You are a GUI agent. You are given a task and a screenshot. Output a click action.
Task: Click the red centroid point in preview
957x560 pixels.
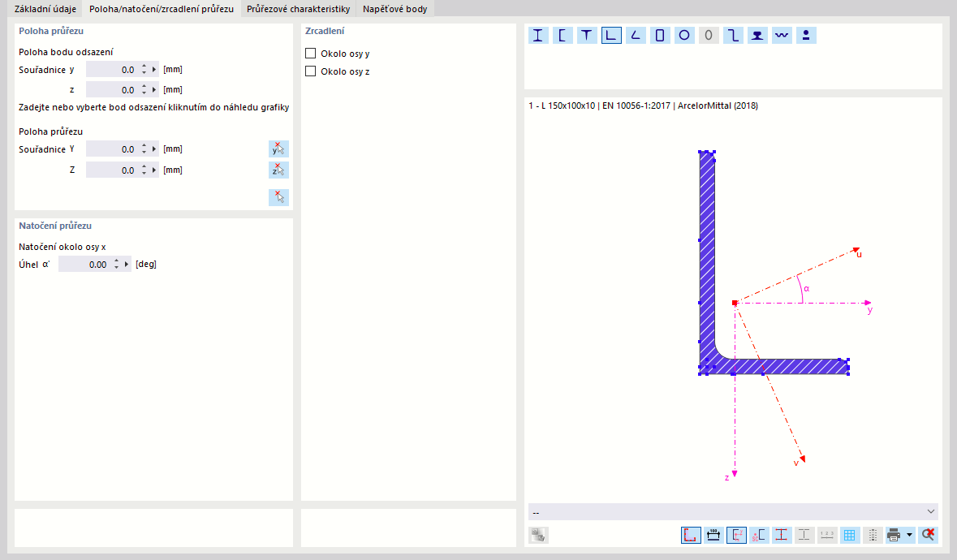point(735,303)
